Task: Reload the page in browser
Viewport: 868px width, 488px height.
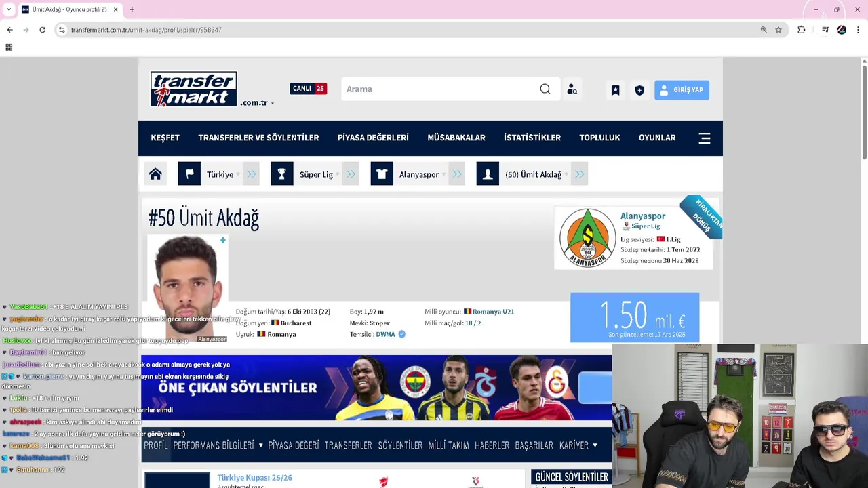Action: tap(42, 30)
